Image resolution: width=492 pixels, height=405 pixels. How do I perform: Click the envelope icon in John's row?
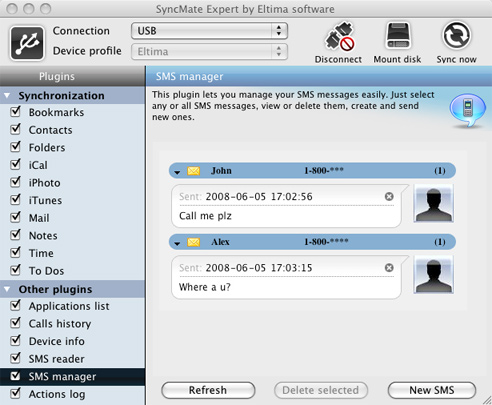click(x=193, y=171)
